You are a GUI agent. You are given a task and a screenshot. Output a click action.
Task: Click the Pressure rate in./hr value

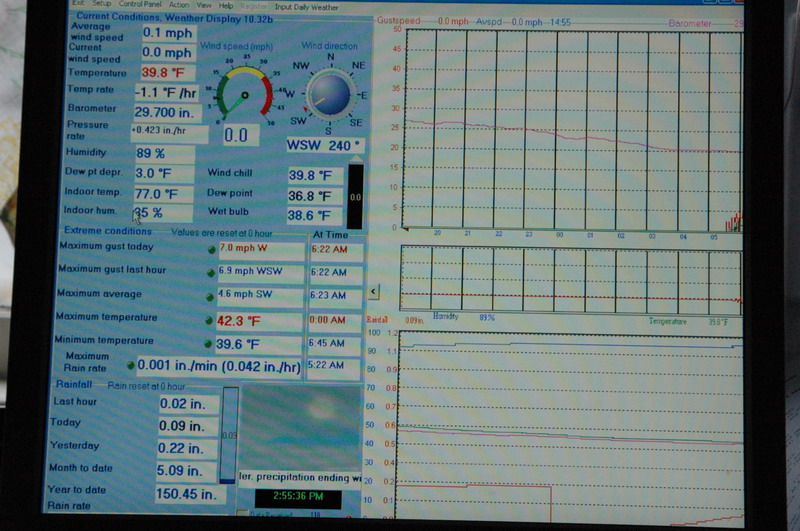pos(169,134)
